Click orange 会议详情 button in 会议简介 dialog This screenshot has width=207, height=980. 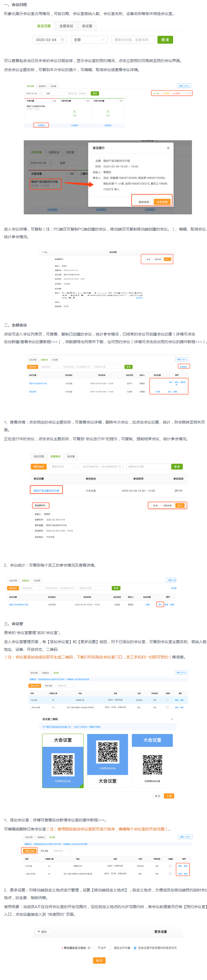coord(162,202)
